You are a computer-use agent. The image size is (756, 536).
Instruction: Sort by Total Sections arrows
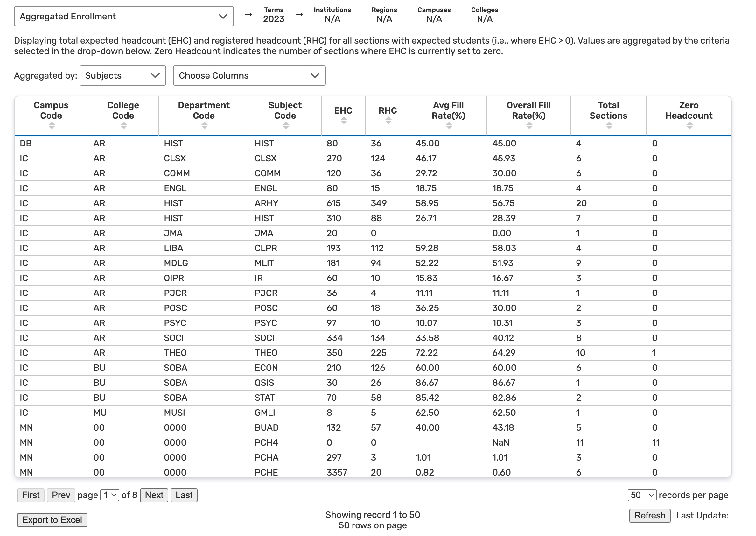tap(609, 125)
